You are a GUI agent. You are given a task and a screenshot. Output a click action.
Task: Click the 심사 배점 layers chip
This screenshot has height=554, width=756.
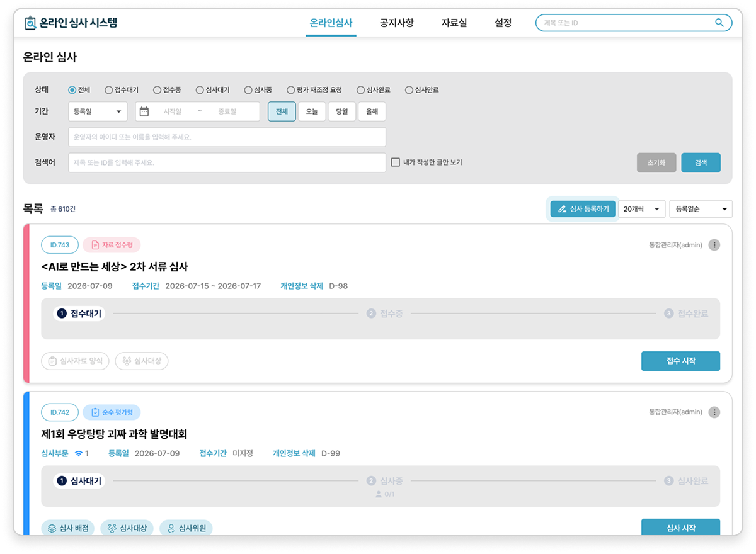[x=68, y=528]
